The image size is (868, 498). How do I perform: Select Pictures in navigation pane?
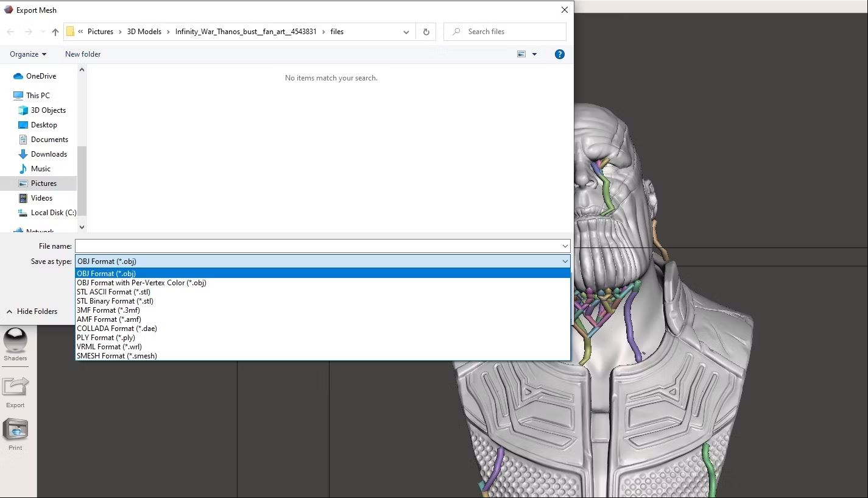click(x=38, y=183)
